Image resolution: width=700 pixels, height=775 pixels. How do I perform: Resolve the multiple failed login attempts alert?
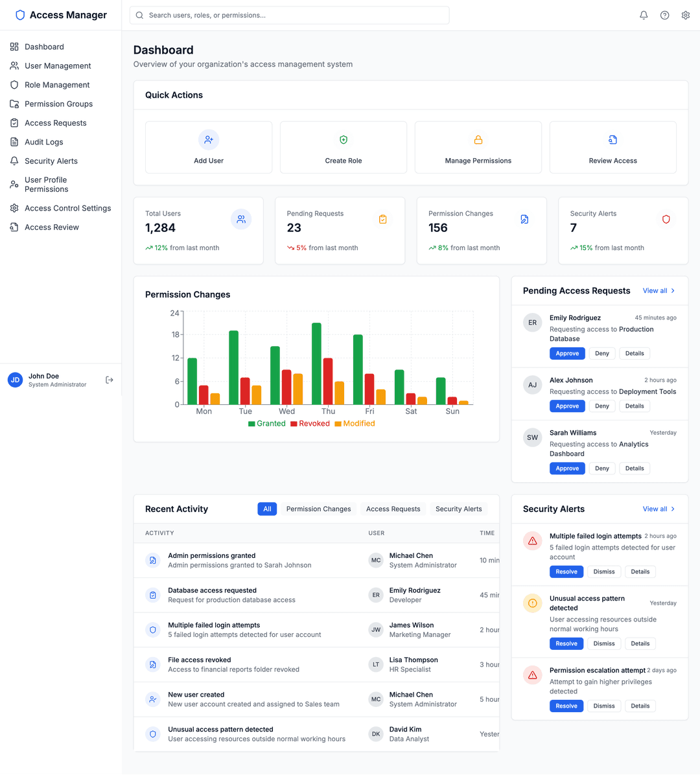[566, 572]
